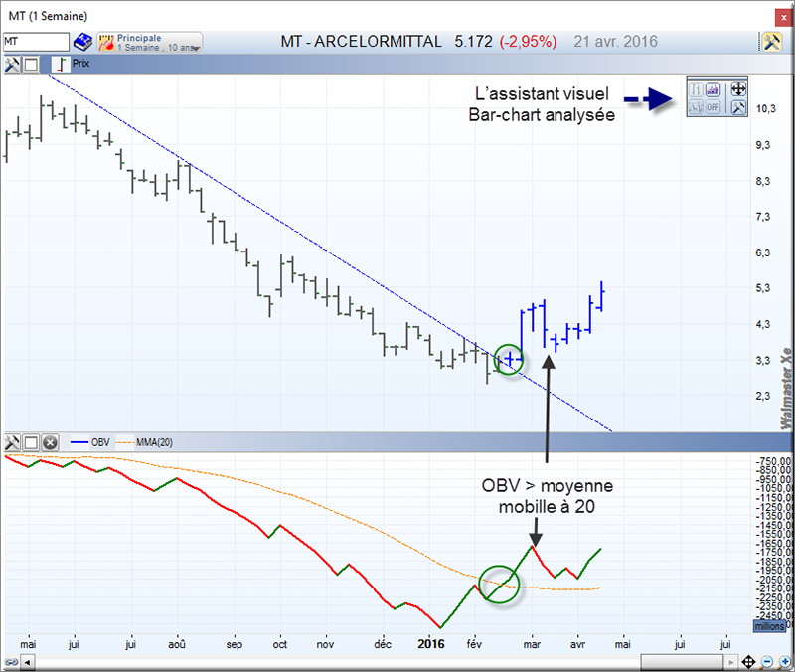Viewport: 795px width, 672px height.
Task: Click the chain link icon at bottom left
Action: click(x=11, y=662)
